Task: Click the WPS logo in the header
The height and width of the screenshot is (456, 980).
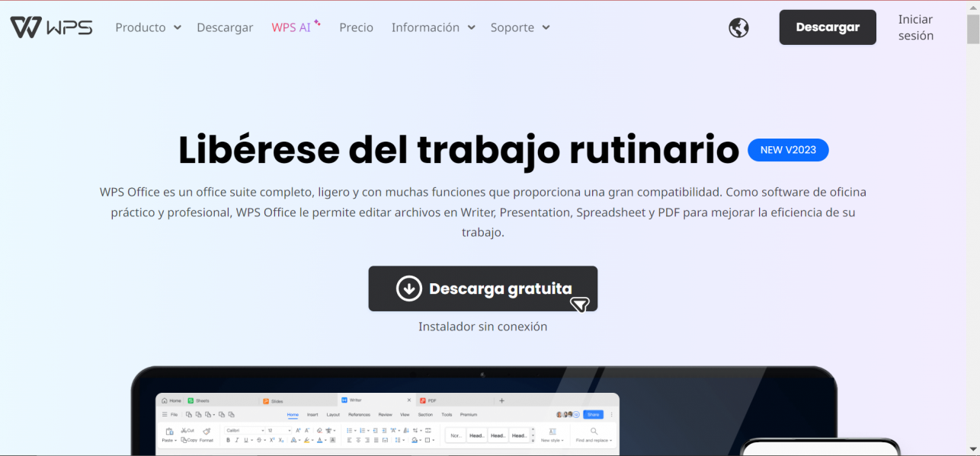Action: (x=50, y=26)
